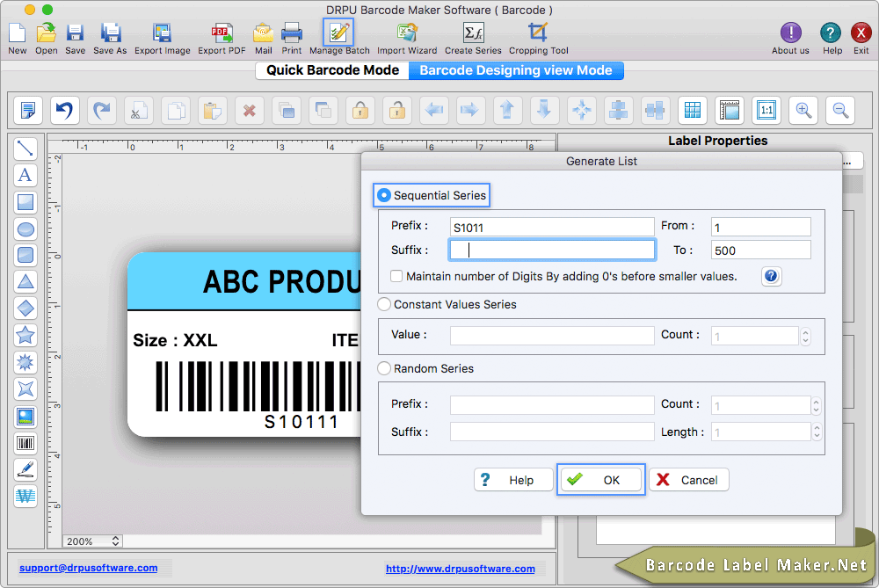Select the Text tool
Screen dimensions: 879x588
coord(25,175)
